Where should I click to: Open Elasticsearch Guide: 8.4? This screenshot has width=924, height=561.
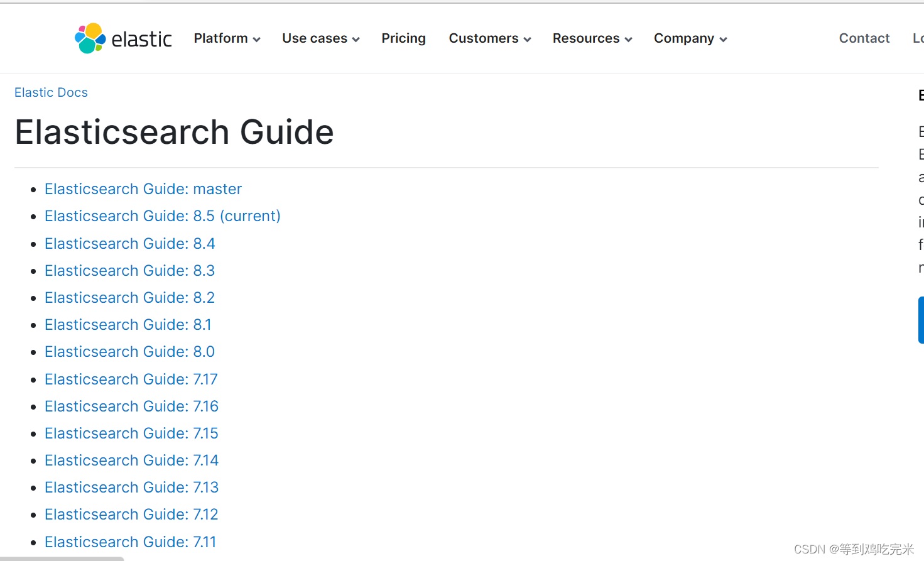(x=130, y=244)
